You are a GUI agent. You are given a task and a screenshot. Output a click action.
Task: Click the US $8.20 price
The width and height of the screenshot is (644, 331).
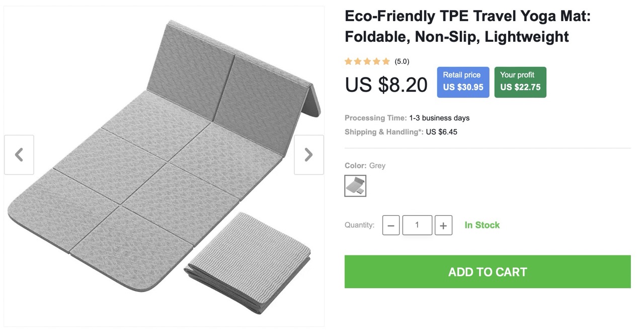[x=386, y=85]
